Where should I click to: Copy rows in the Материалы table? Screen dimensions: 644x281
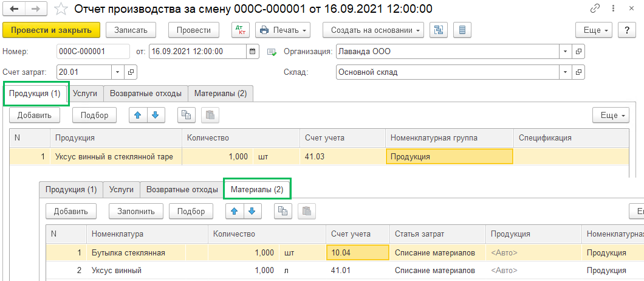pyautogui.click(x=283, y=212)
